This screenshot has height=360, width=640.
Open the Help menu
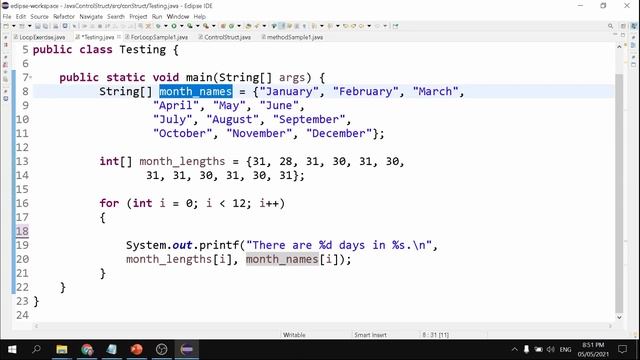(200, 17)
